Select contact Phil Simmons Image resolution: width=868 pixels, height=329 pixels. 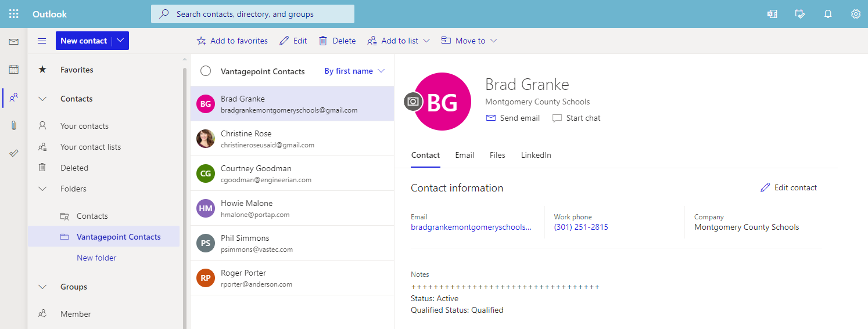pyautogui.click(x=292, y=243)
